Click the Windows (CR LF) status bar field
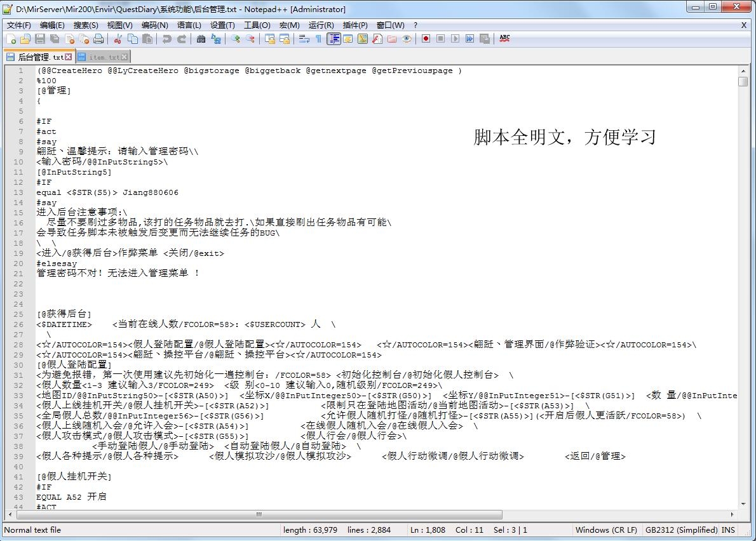 (605, 530)
